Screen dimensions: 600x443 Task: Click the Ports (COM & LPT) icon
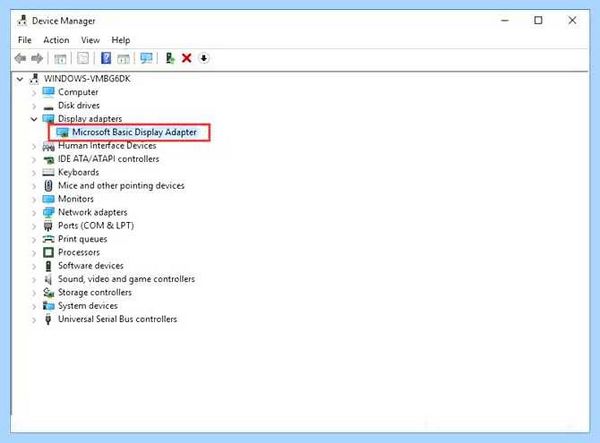[48, 226]
